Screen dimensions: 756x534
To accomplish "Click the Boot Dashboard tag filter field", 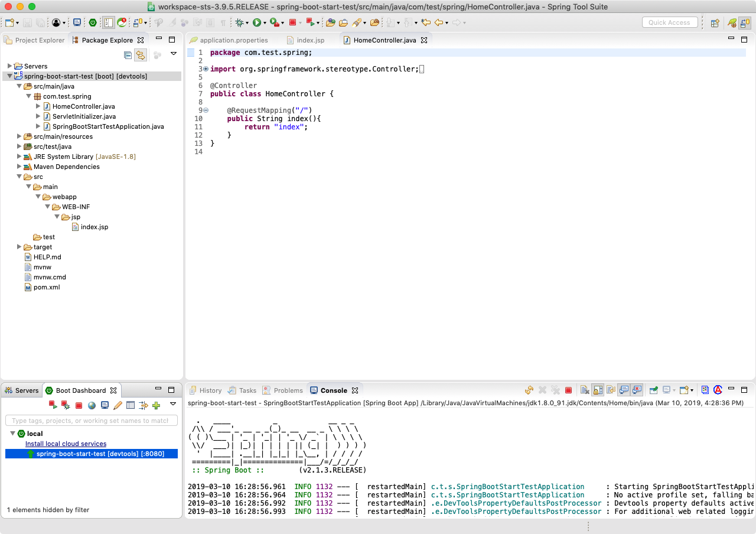I will click(91, 421).
